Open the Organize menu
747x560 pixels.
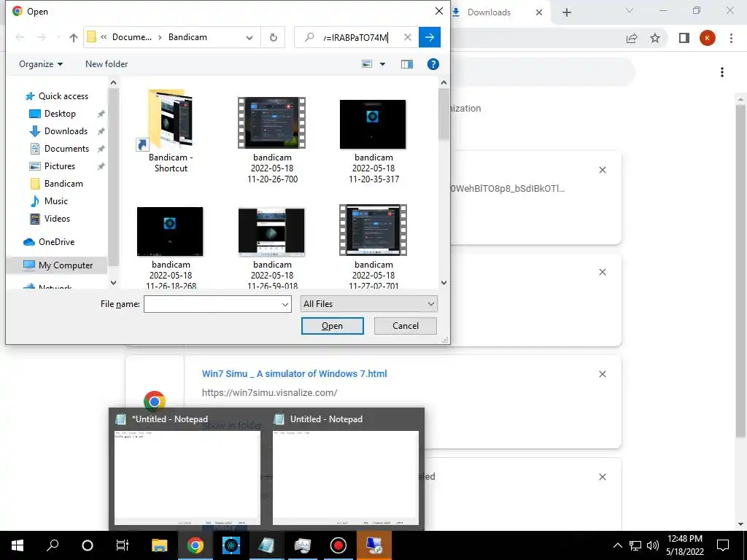click(x=41, y=64)
